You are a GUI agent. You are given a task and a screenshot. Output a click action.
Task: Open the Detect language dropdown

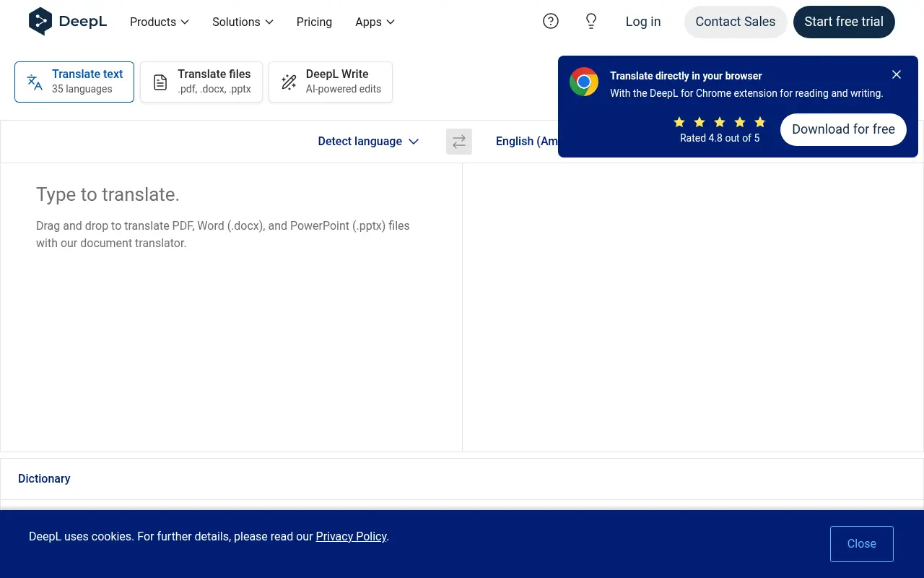pyautogui.click(x=368, y=141)
